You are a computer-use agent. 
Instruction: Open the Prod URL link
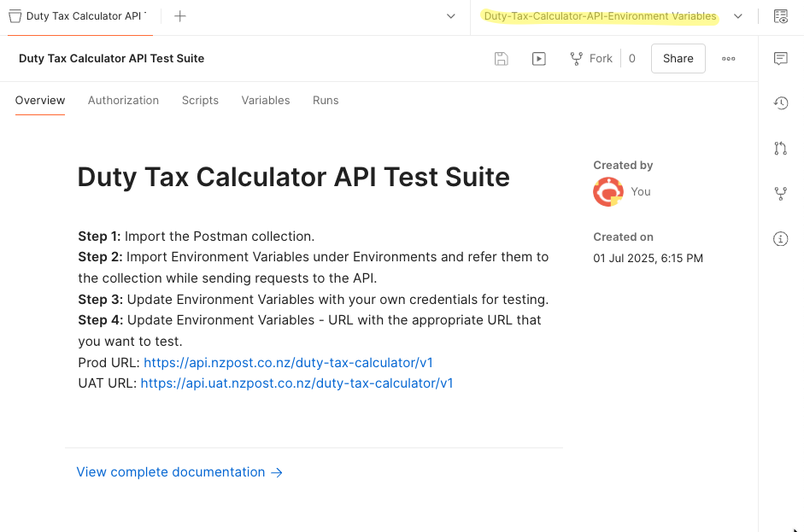tap(288, 362)
